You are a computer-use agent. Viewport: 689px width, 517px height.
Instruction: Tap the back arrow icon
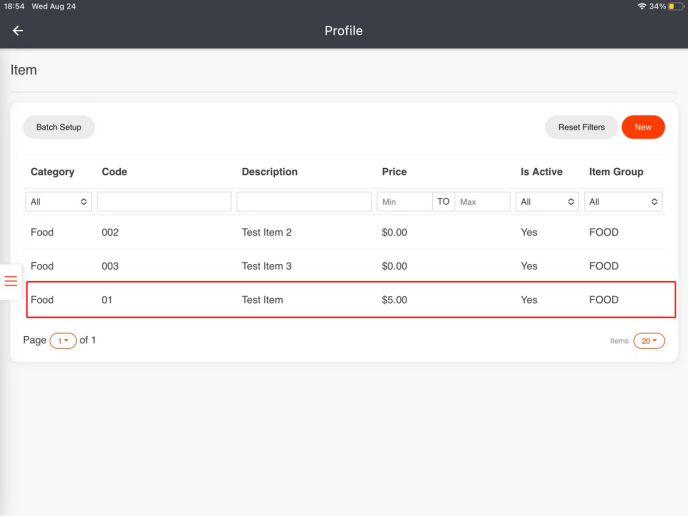18,31
